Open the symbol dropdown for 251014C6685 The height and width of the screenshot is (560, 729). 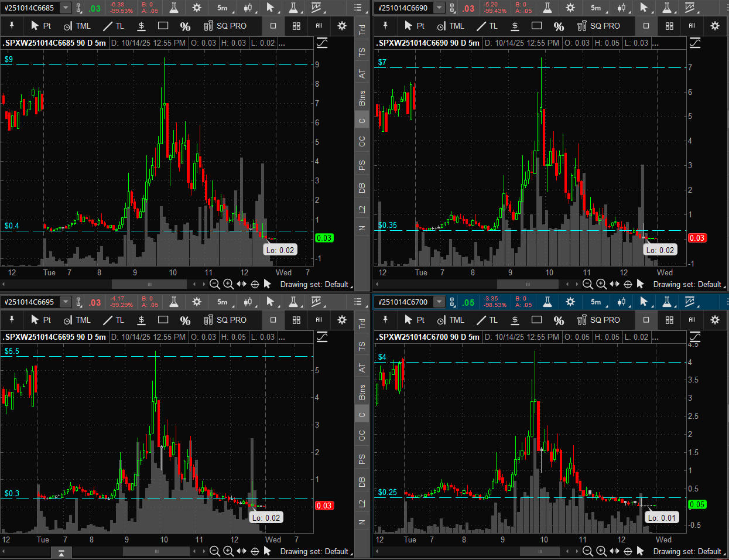[65, 8]
